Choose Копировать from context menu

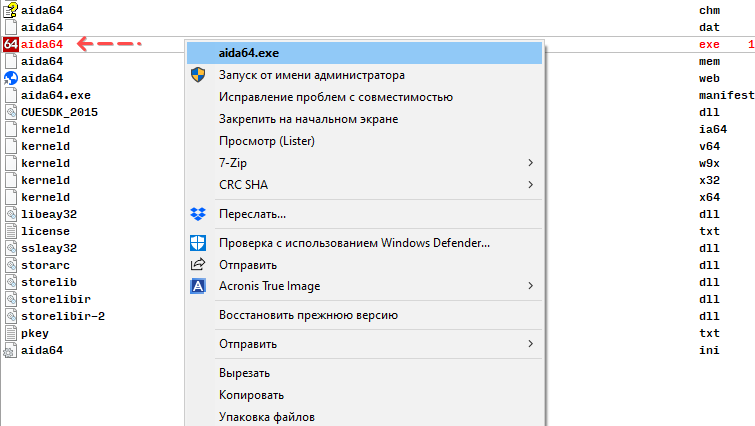(x=364, y=395)
